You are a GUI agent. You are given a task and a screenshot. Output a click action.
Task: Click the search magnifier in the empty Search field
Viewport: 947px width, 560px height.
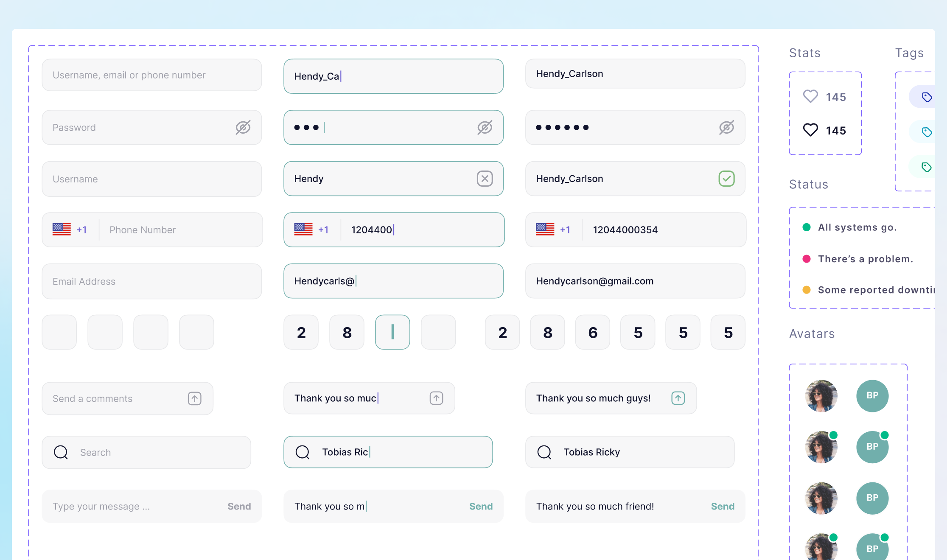tap(61, 452)
